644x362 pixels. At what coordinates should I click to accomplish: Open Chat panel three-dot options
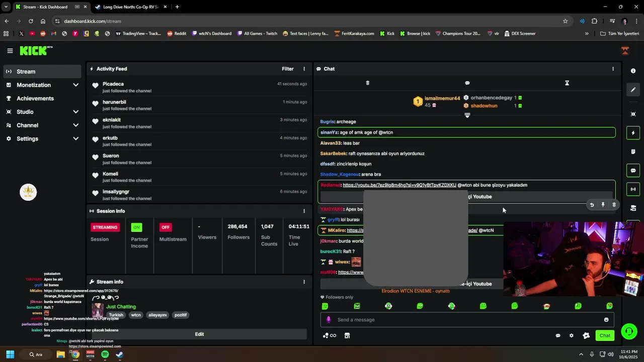[x=612, y=69]
